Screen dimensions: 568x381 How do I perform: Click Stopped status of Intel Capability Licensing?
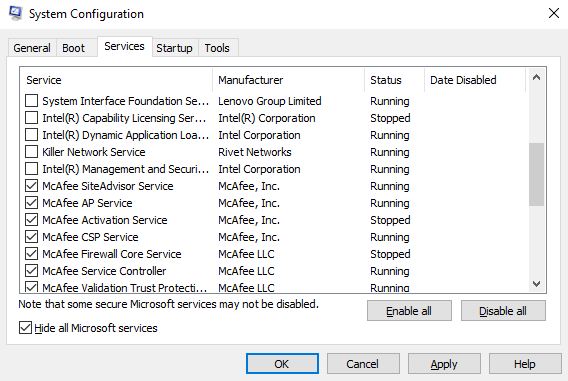point(390,118)
